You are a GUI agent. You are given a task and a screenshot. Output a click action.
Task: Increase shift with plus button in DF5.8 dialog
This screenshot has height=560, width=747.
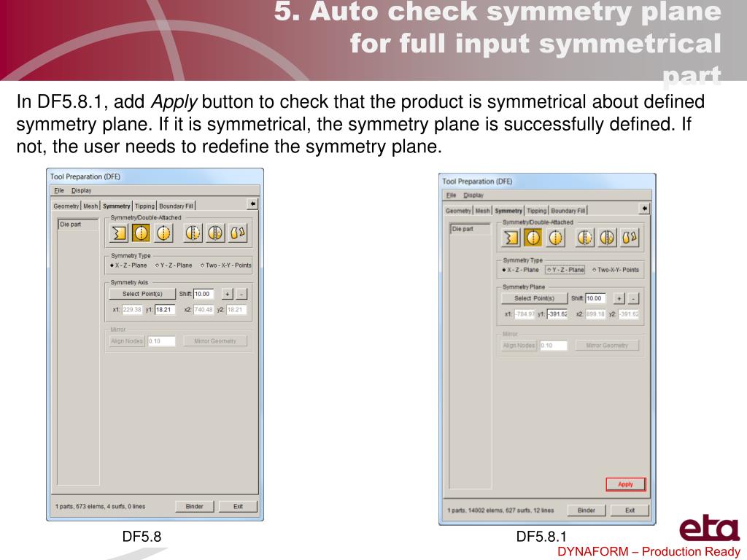(228, 294)
